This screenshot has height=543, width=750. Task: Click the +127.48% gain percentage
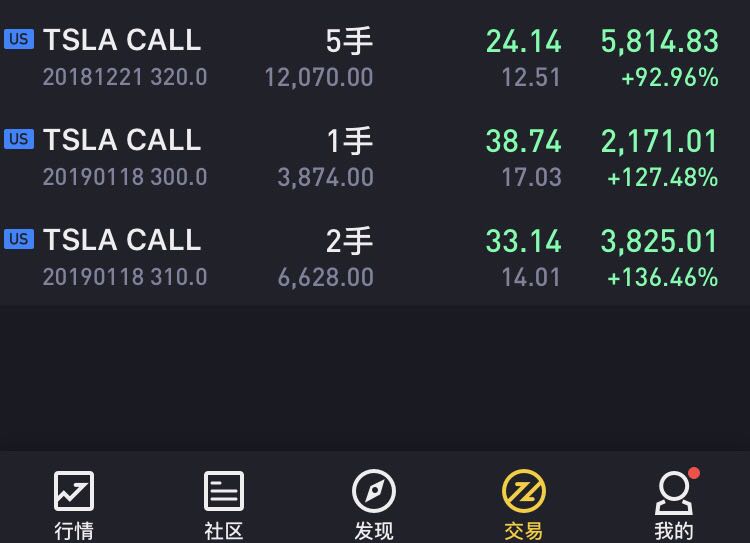(662, 177)
